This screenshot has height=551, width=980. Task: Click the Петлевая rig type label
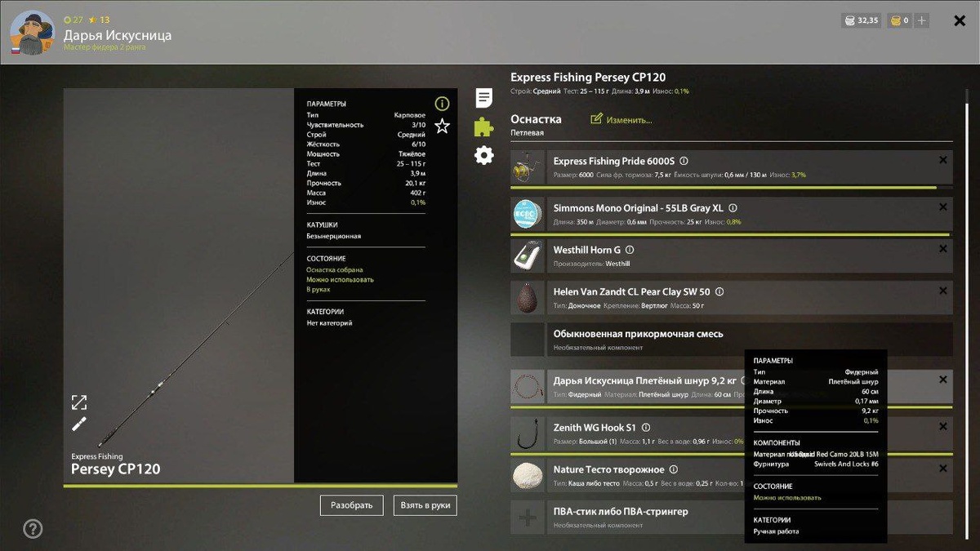pyautogui.click(x=527, y=132)
